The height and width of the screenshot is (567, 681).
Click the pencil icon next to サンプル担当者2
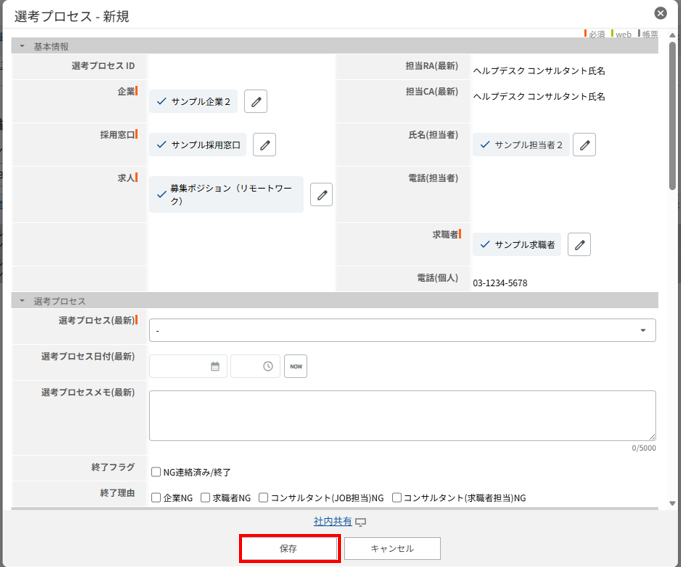coord(585,145)
